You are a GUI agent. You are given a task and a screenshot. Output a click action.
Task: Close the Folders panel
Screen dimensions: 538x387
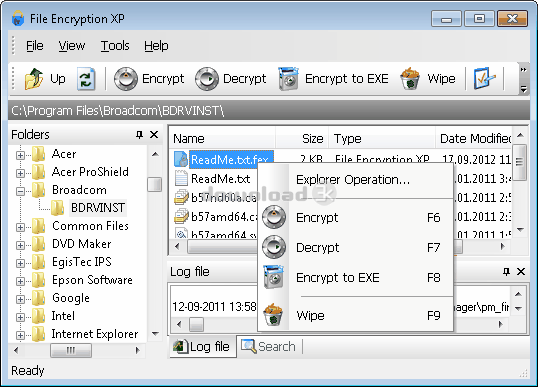[154, 135]
